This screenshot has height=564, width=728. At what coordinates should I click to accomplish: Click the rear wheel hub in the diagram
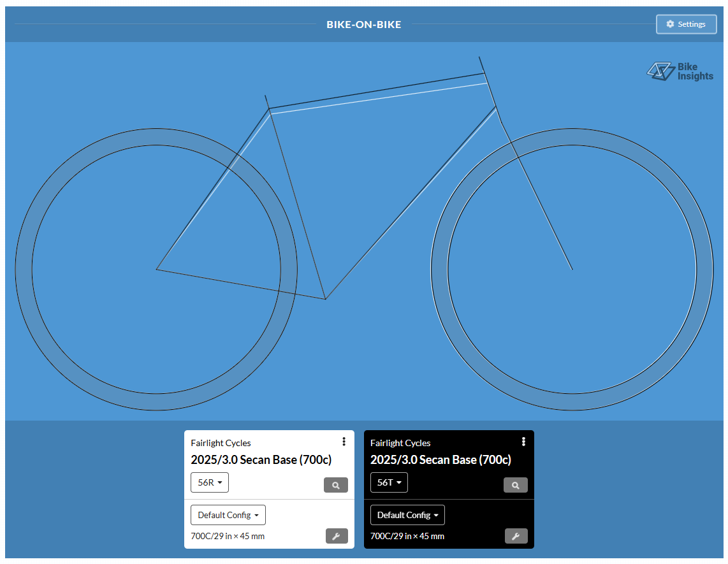click(157, 270)
